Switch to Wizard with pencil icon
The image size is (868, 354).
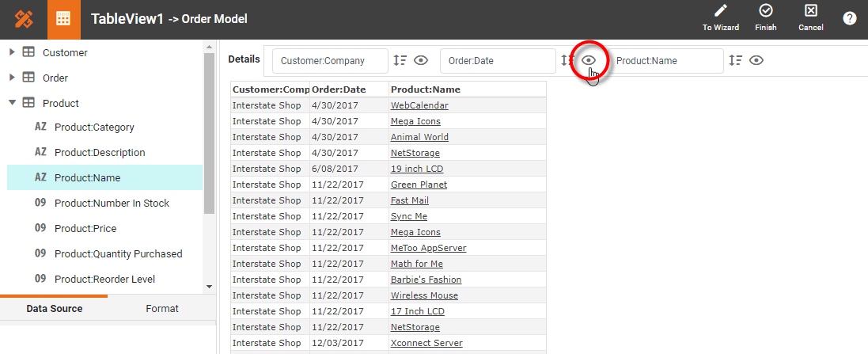click(720, 17)
